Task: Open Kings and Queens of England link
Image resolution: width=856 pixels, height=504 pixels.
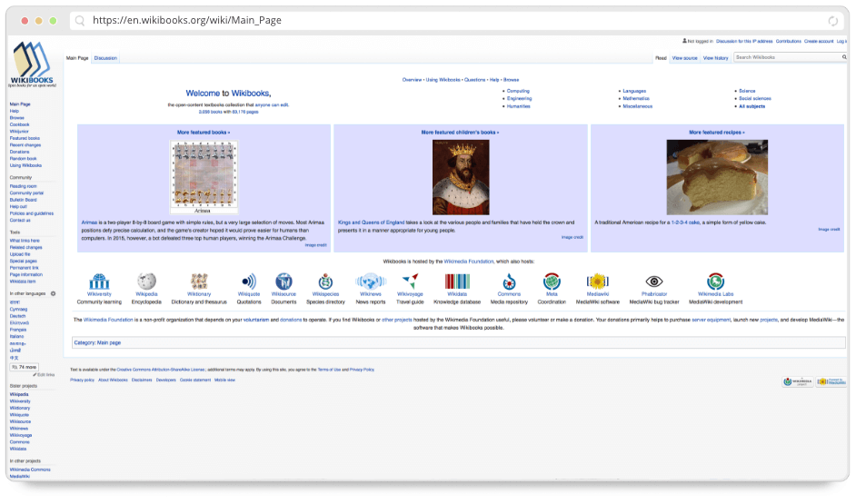Action: click(x=372, y=222)
